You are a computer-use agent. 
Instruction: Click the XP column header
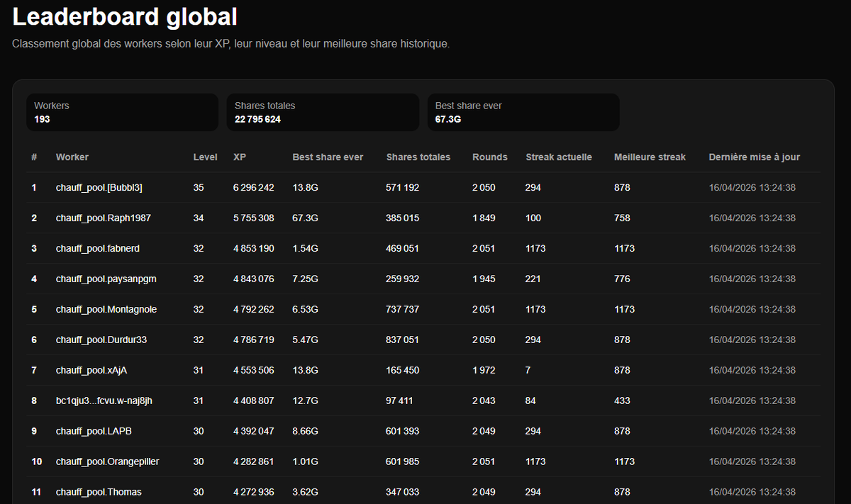(240, 157)
